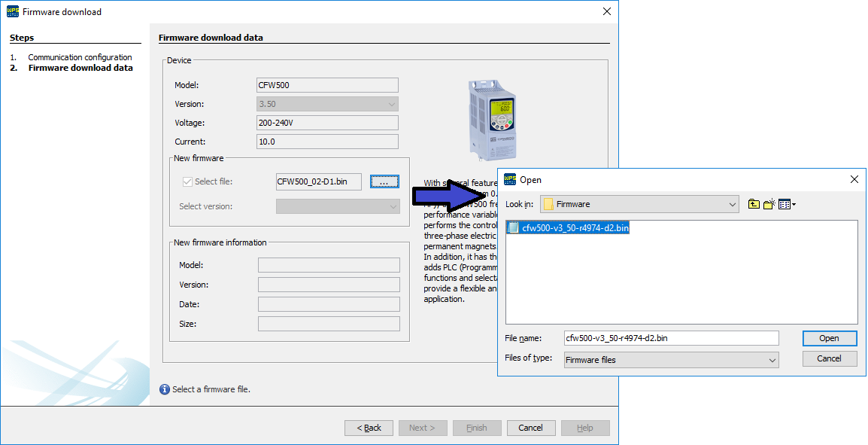This screenshot has height=445, width=868.
Task: Click the info icon beside 'Select a firmware file'
Action: click(164, 390)
